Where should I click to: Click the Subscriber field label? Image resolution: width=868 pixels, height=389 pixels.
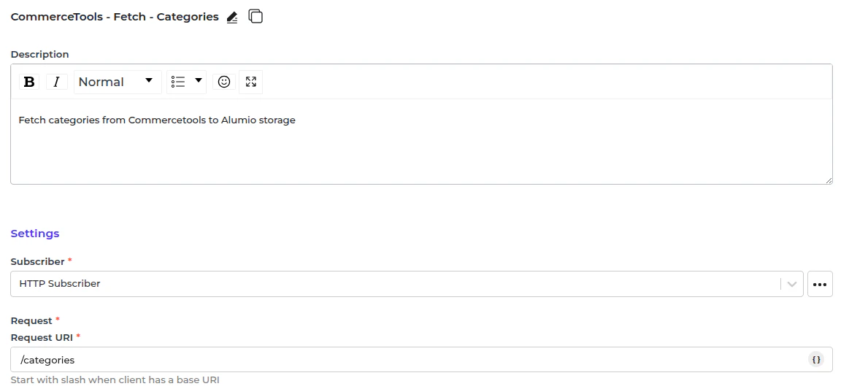(x=37, y=261)
